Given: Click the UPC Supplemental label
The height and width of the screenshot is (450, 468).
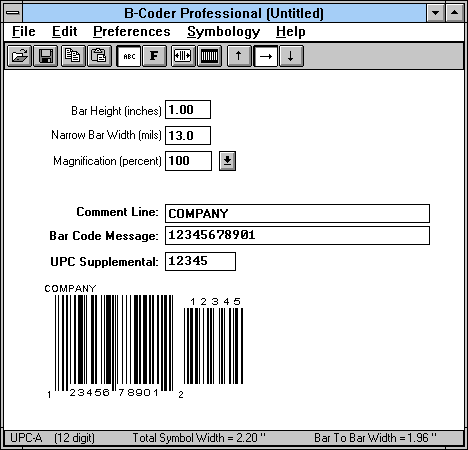Looking at the screenshot, I should (104, 262).
